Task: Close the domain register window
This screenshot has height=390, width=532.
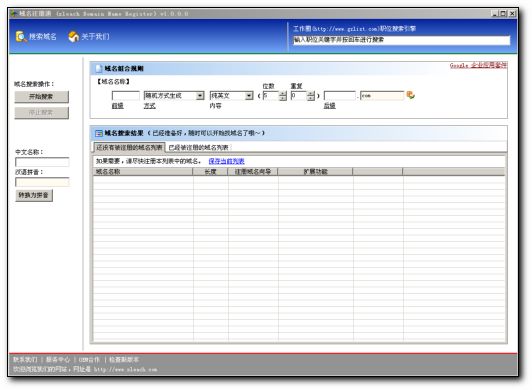Action: [512, 14]
